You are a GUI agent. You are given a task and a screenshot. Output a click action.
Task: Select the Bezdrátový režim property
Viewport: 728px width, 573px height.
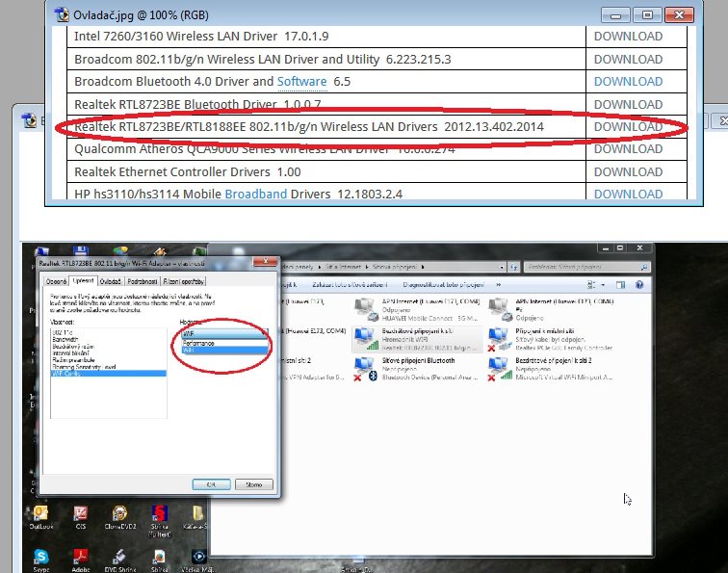73,347
